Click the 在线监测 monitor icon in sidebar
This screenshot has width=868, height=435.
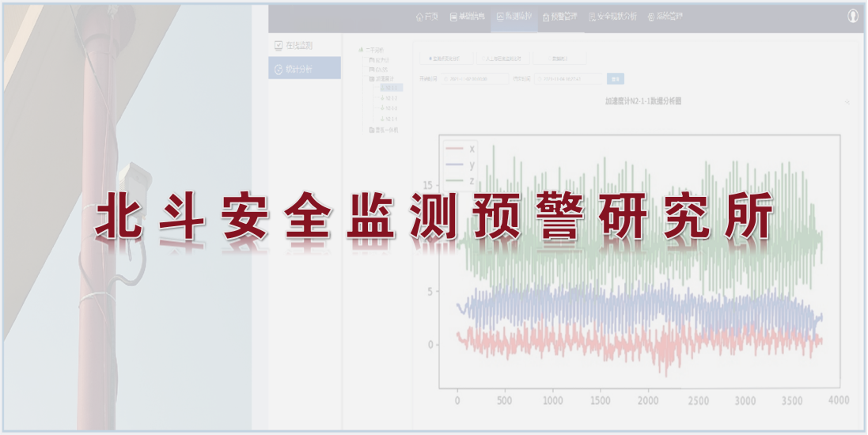(x=279, y=46)
